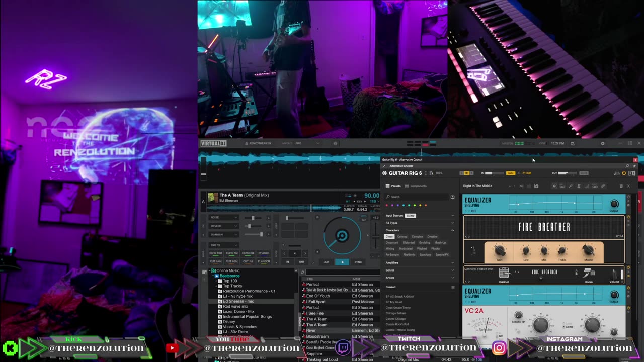Open the second tape deck tool
Image resolution: width=644 pixels, height=362 pixels.
coord(595,186)
